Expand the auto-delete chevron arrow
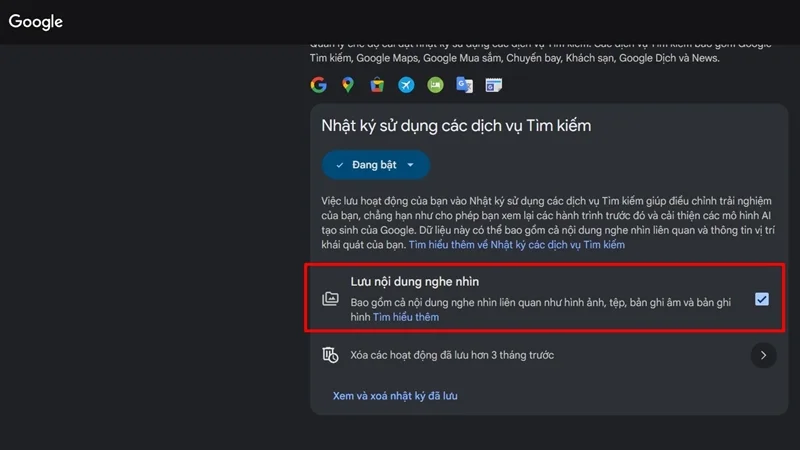 [763, 355]
